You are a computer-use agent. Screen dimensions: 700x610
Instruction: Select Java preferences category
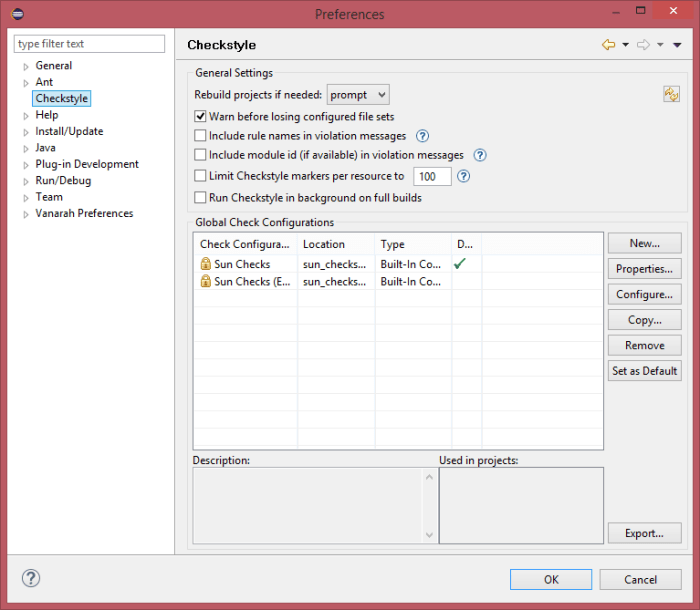tap(46, 148)
